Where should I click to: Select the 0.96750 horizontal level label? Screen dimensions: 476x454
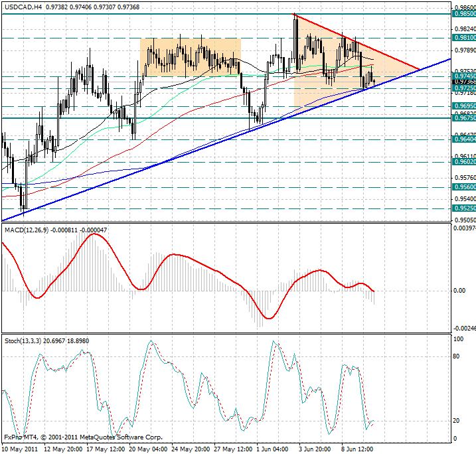[462, 117]
